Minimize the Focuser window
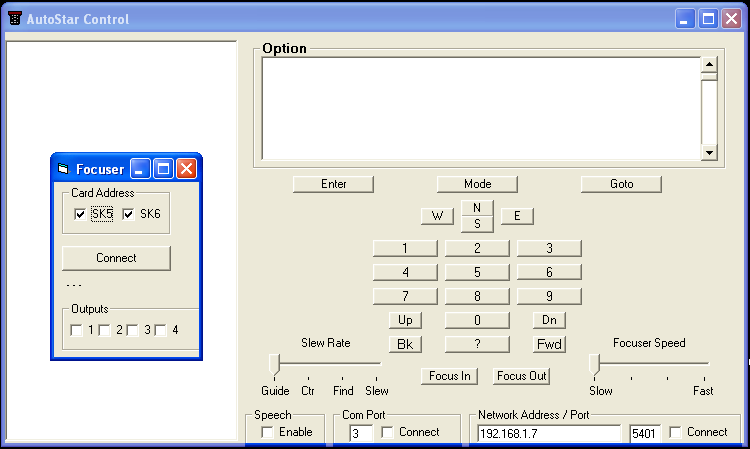Image resolution: width=750 pixels, height=449 pixels. pos(140,169)
